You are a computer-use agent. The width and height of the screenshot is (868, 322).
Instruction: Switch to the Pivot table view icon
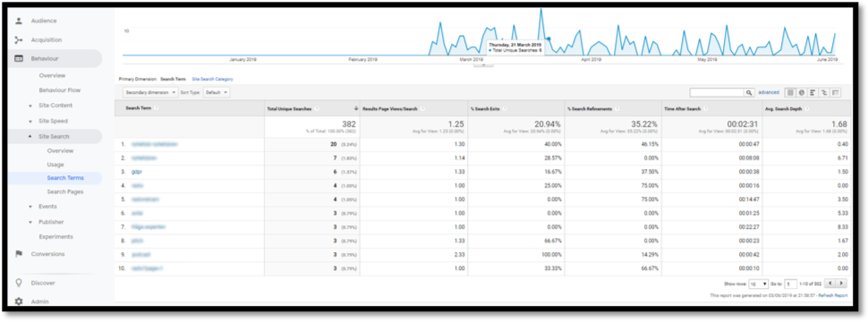coord(836,92)
